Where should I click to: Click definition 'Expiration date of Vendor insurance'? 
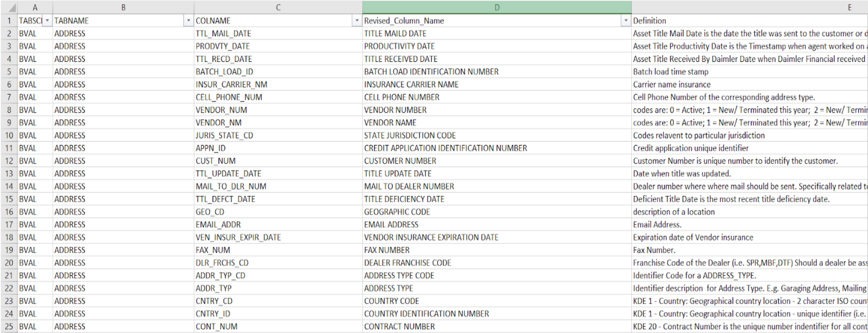point(693,237)
